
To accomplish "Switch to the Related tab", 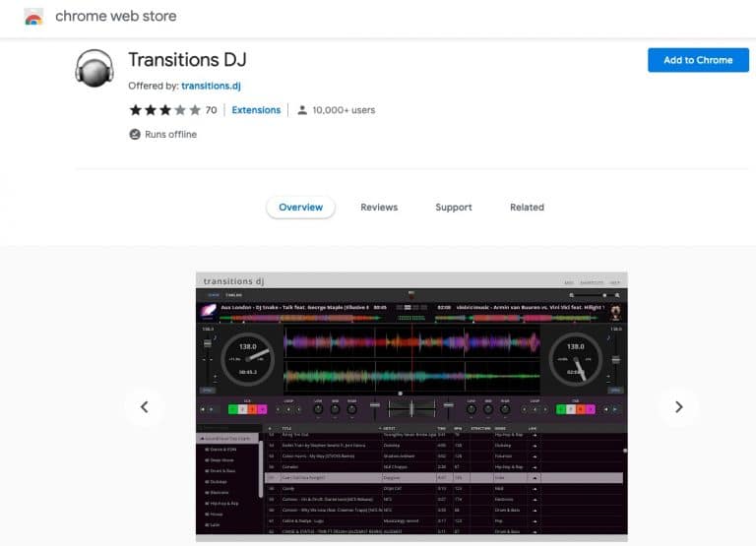I will pos(527,208).
